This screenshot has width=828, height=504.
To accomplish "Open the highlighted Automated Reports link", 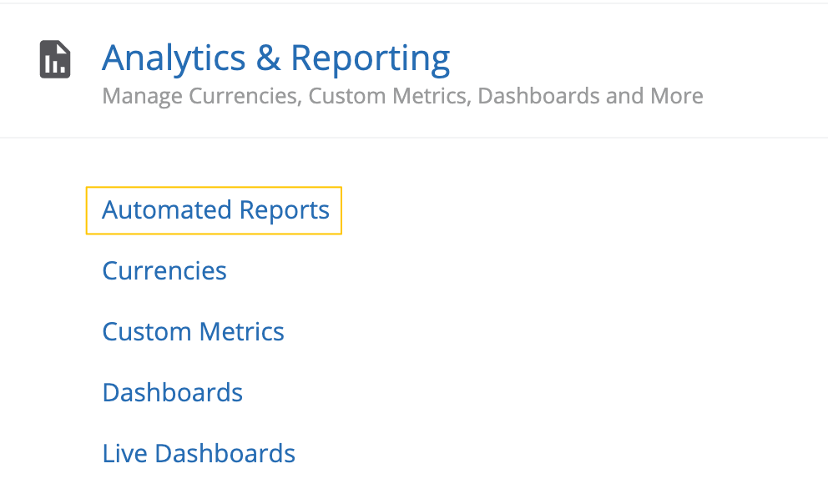I will coord(215,210).
